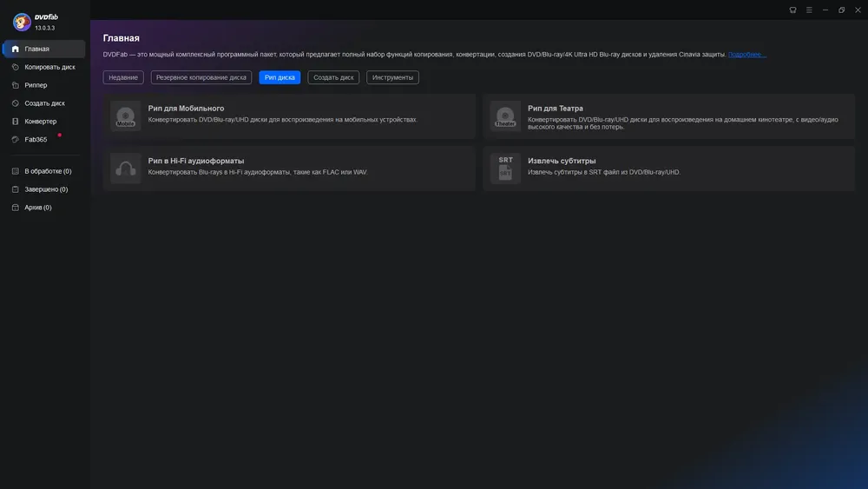868x489 pixels.
Task: Click the Архив icon
Action: [x=16, y=208]
